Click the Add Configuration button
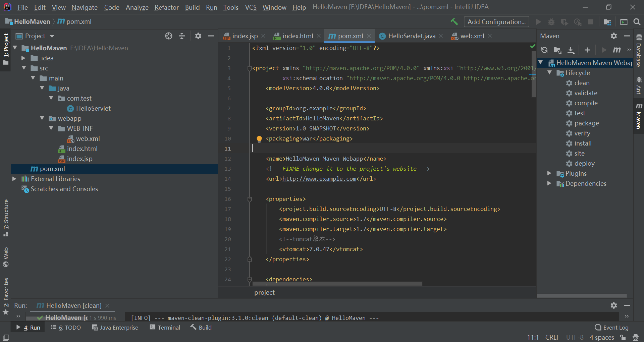The width and height of the screenshot is (644, 342). 496,21
